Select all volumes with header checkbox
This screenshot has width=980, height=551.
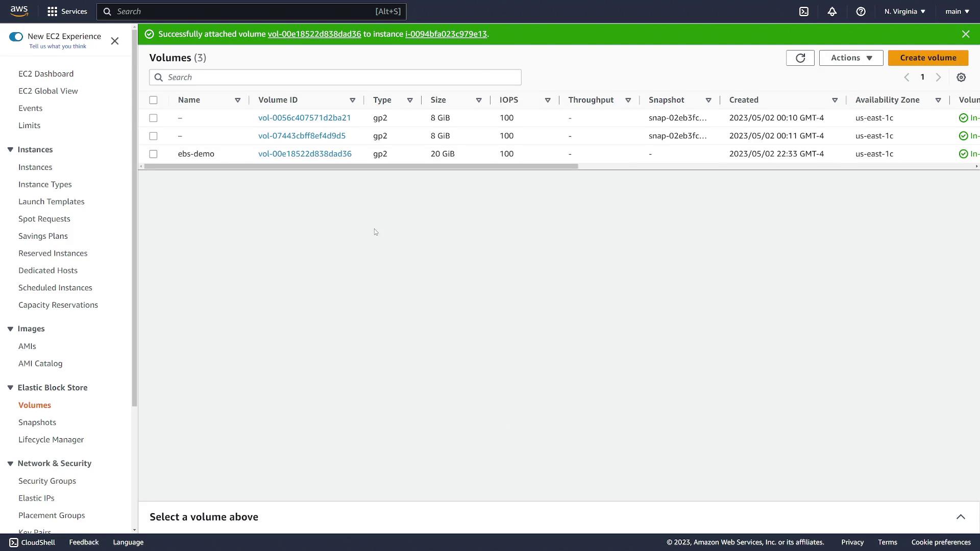coord(153,100)
